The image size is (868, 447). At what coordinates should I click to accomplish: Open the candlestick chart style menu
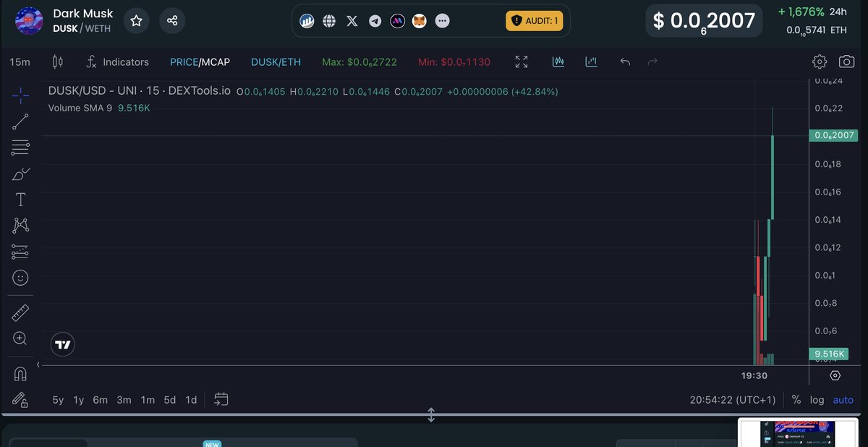[59, 62]
